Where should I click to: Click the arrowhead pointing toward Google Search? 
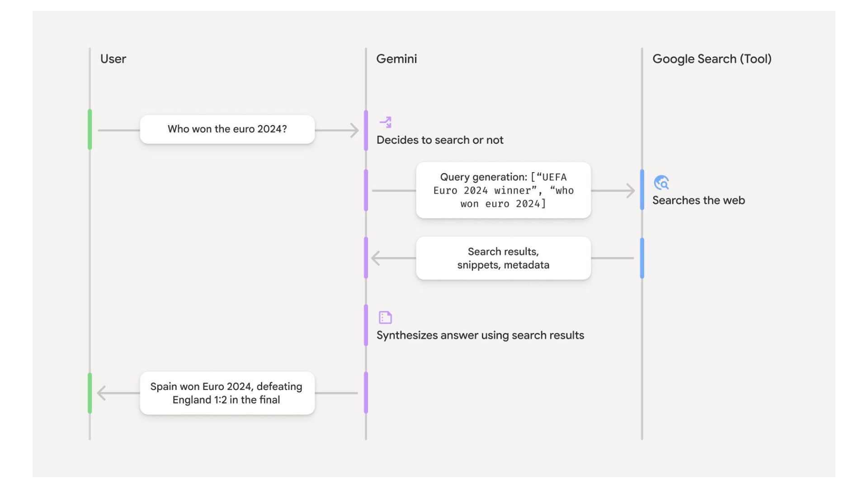click(630, 191)
